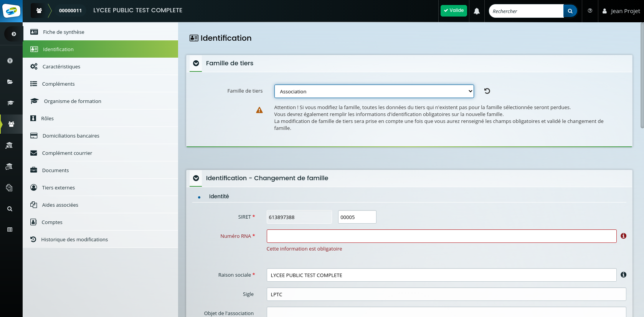Click the blue search magnifier button
The image size is (644, 317).
tap(570, 11)
